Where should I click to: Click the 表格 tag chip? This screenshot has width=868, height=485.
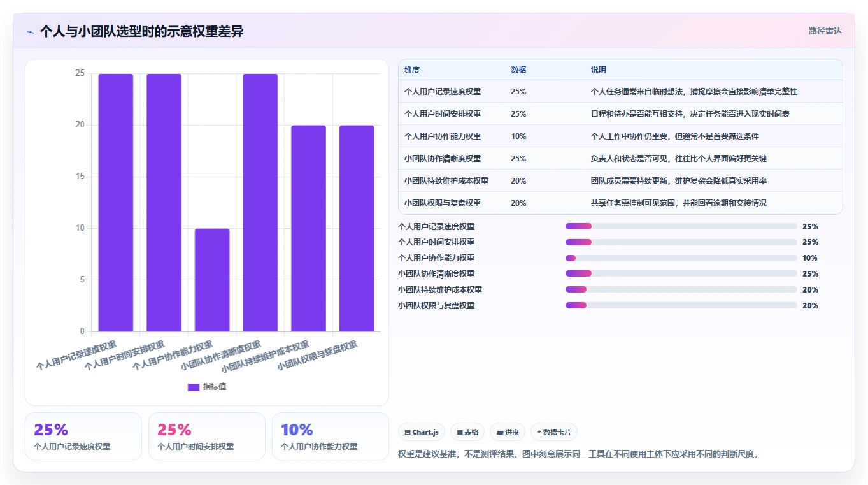pos(467,432)
